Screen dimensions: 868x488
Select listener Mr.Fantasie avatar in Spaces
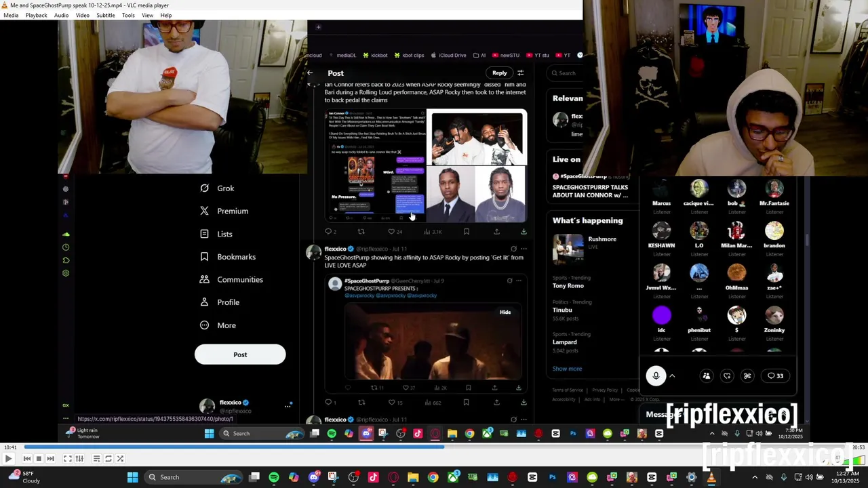click(774, 189)
